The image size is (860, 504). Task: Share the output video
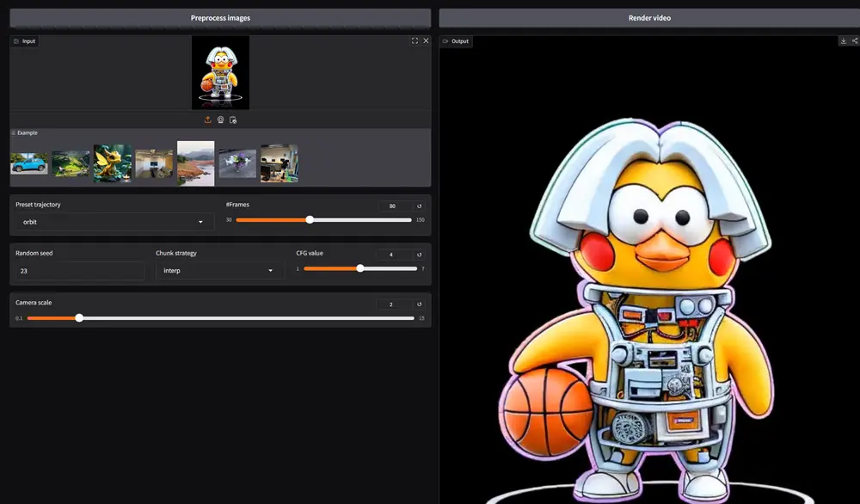(x=855, y=40)
